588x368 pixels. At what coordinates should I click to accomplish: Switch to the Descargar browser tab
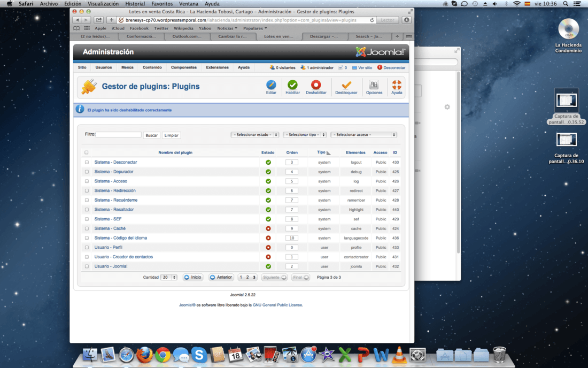tap(324, 36)
